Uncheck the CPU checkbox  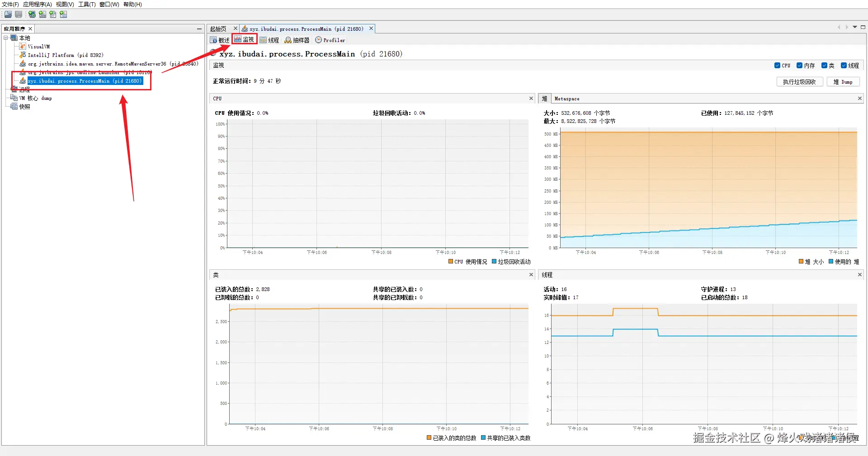coord(777,66)
